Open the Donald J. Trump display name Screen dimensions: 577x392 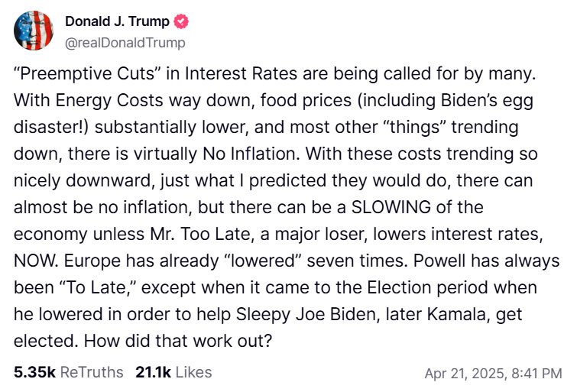point(117,22)
